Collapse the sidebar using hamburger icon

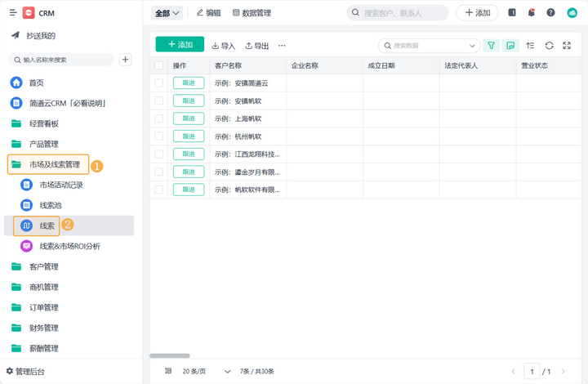click(13, 13)
